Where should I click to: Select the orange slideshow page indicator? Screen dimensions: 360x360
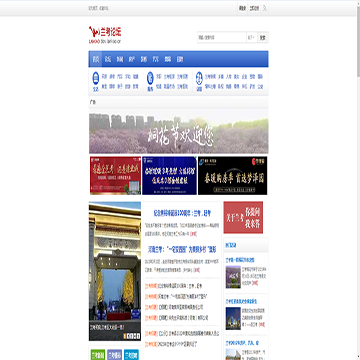tap(125, 336)
